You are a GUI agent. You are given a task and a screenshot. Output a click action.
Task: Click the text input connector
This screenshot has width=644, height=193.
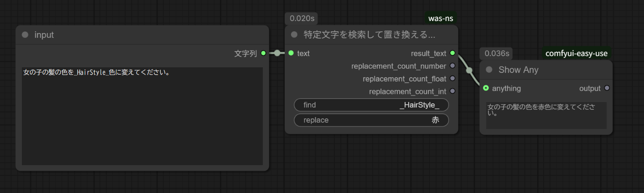pyautogui.click(x=291, y=53)
